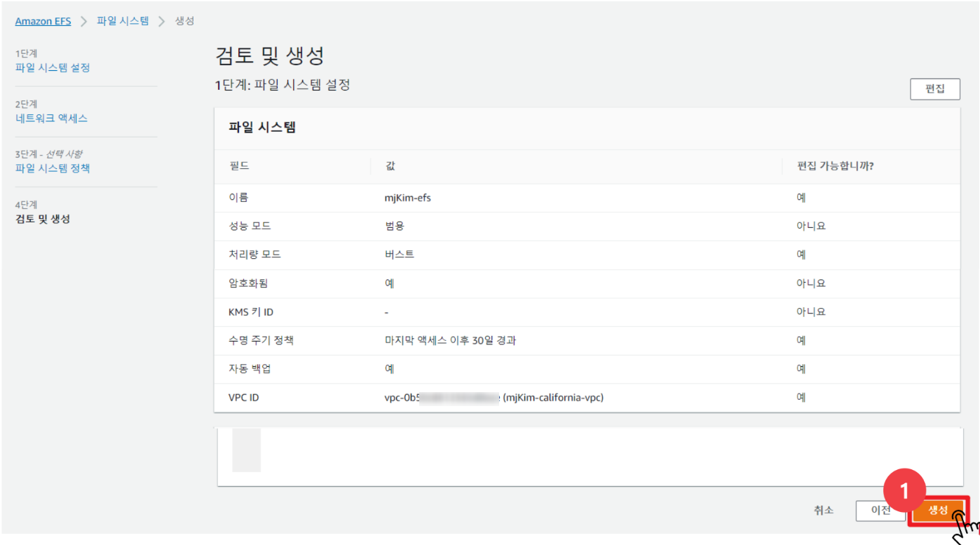The height and width of the screenshot is (545, 980).
Task: Click the 이름 field label
Action: tap(238, 198)
